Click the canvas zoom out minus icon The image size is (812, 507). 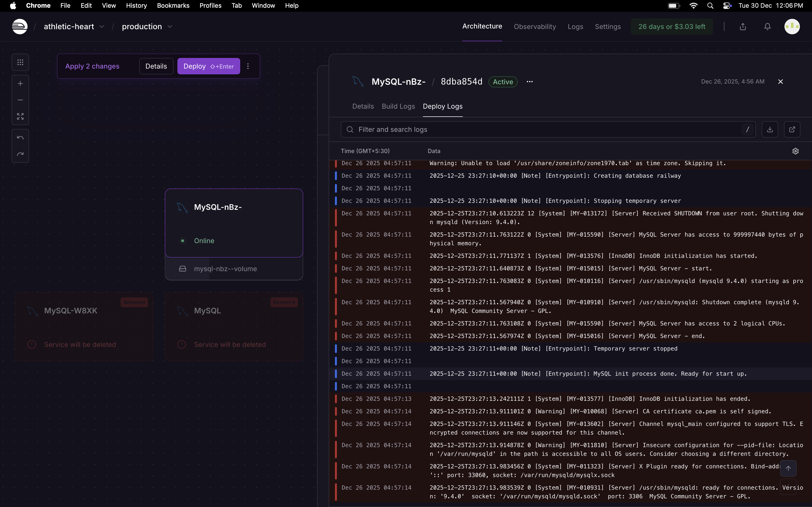[20, 100]
